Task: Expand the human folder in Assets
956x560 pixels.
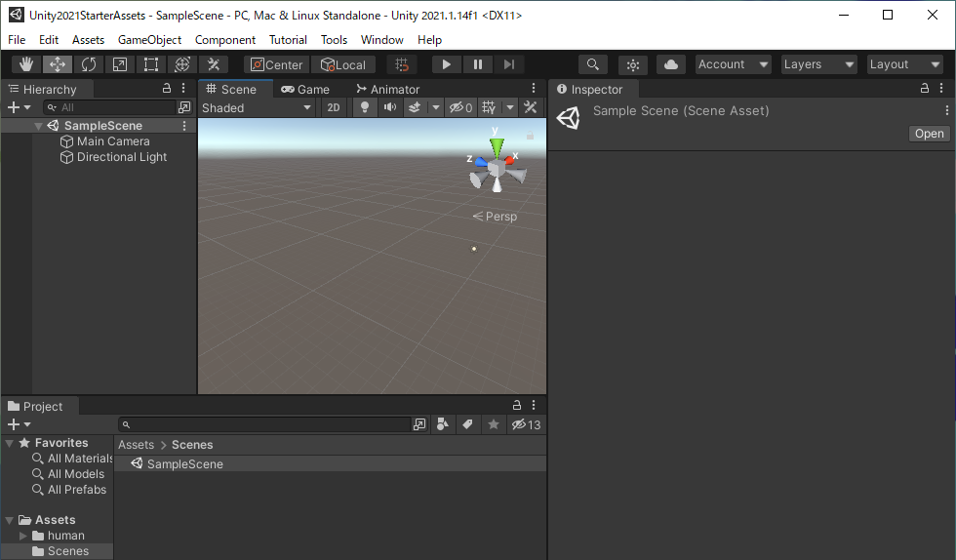Action: point(23,536)
